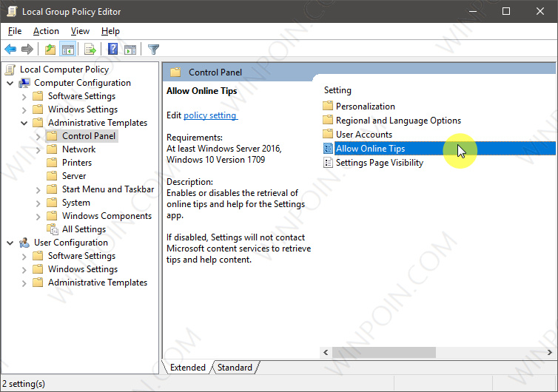The image size is (558, 392).
Task: Toggle Show/Hide Console Tree toolbar icon
Action: [67, 49]
